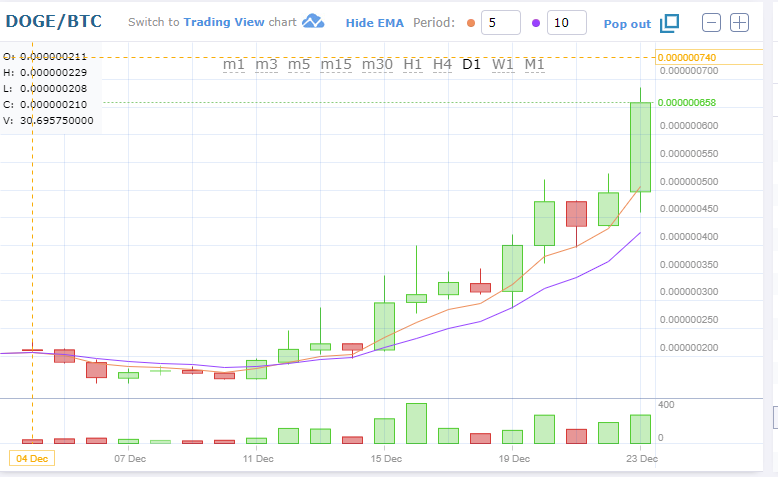Click the 11 Dec axis label
Viewport: 778px width, 477px height.
pyautogui.click(x=258, y=459)
